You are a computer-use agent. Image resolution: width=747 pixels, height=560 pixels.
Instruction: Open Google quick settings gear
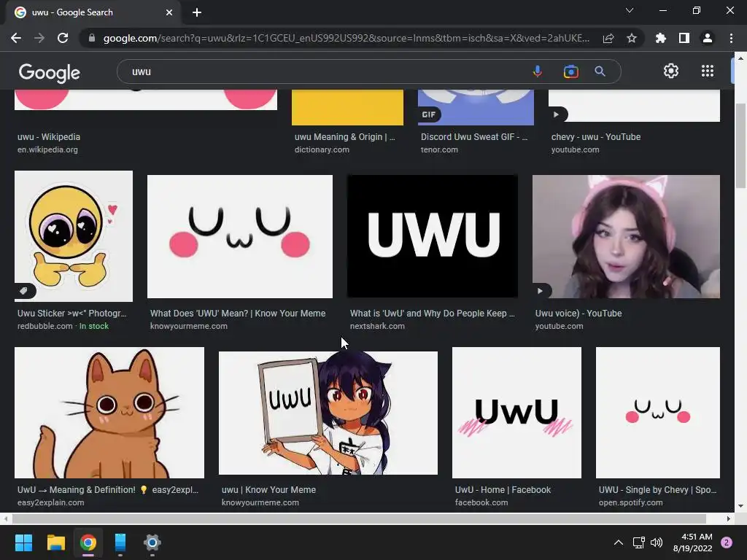(x=671, y=71)
